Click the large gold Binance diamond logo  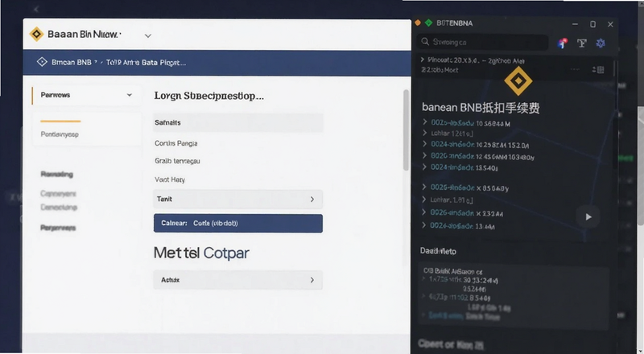click(x=518, y=81)
